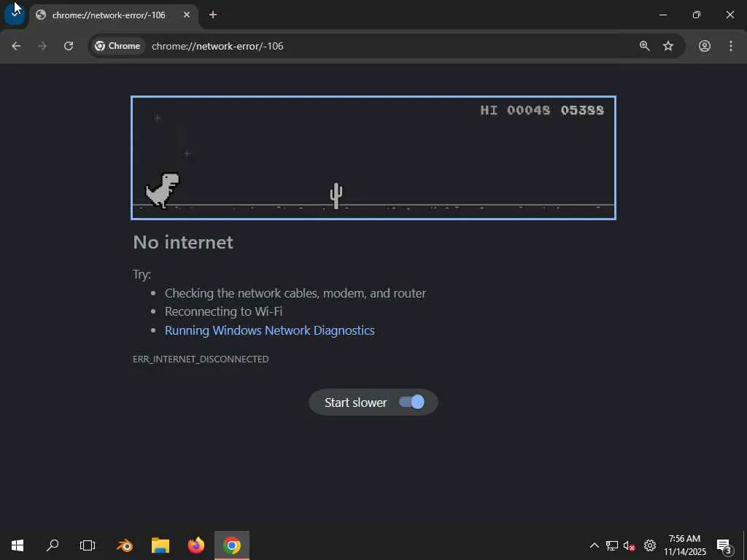Restore down the Chrome window
The height and width of the screenshot is (560, 747).
click(x=697, y=15)
